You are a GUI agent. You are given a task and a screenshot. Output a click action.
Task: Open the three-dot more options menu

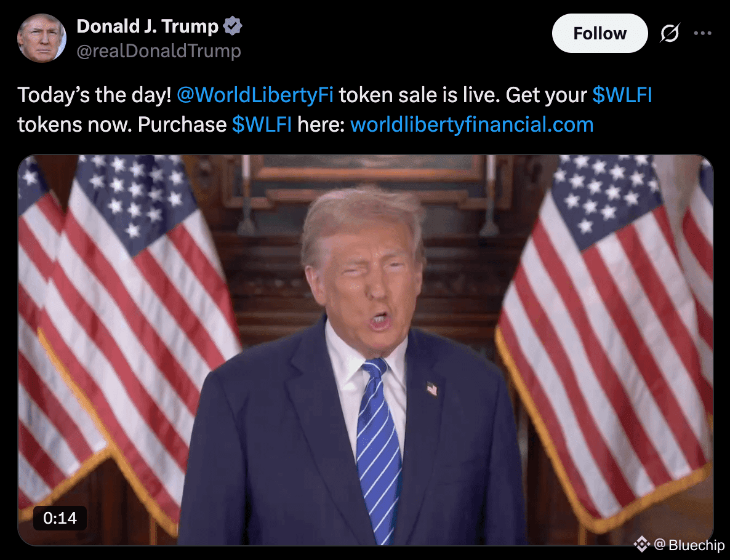(x=702, y=33)
